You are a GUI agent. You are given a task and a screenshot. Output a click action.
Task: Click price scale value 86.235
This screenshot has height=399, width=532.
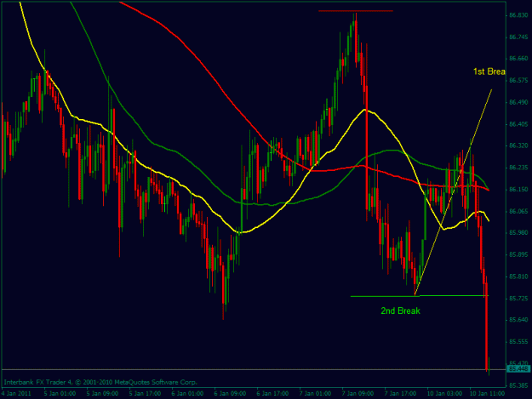tap(518, 168)
